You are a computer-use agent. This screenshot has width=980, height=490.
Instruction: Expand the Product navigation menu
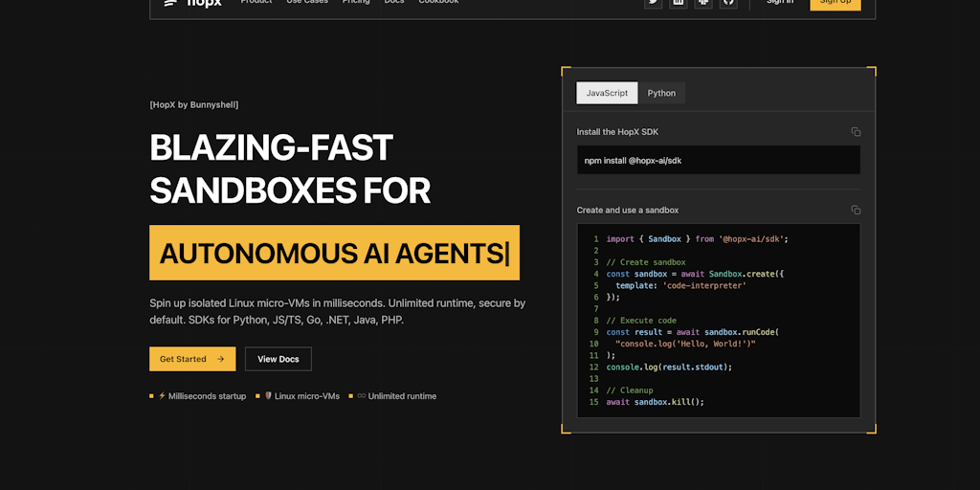click(x=256, y=3)
